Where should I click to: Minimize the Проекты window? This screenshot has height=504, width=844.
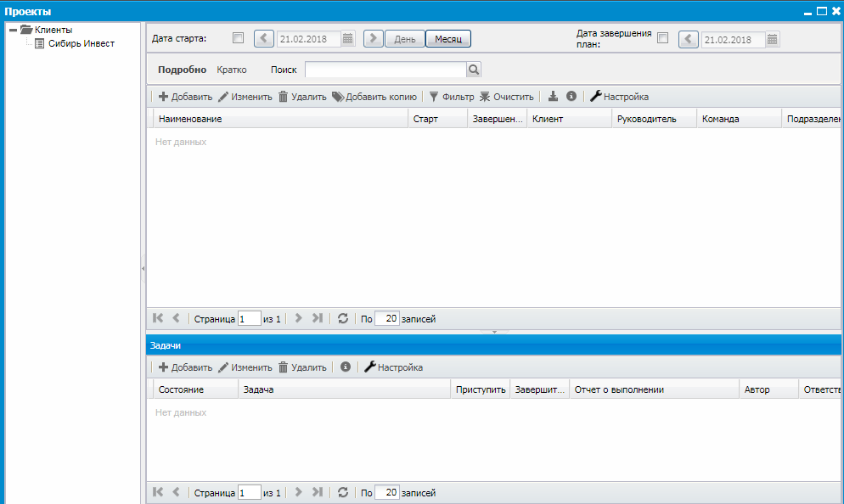(x=807, y=13)
